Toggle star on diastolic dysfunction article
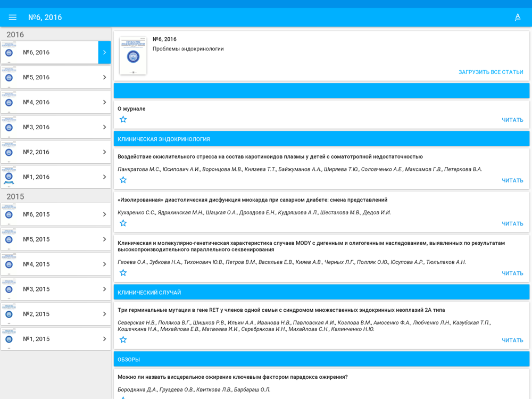This screenshot has width=532, height=399. (x=123, y=223)
